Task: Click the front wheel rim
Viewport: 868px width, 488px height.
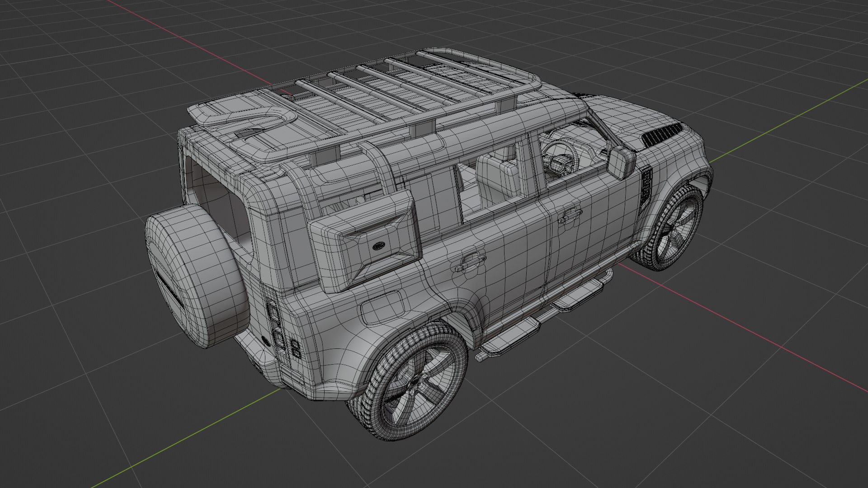Action: [x=677, y=230]
